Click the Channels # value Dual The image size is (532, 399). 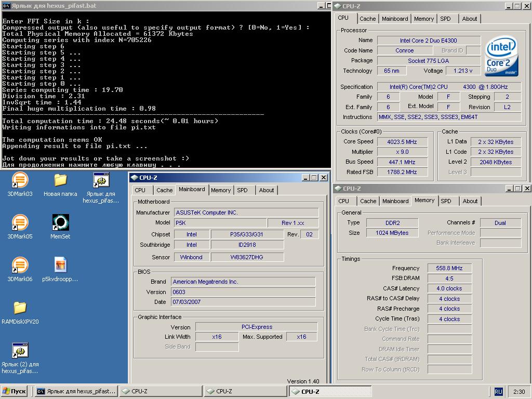[x=500, y=223]
